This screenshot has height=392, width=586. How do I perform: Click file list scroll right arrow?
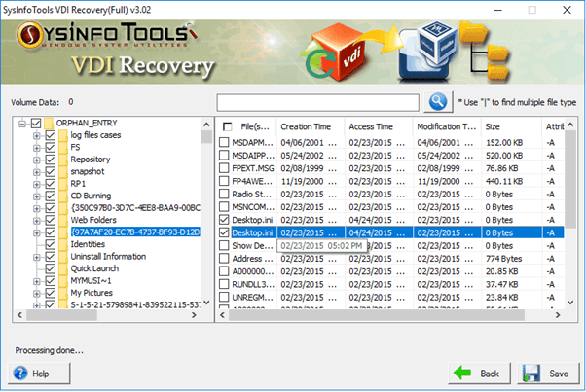coord(558,315)
